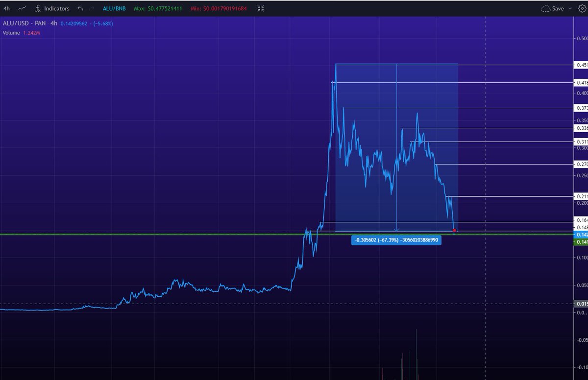Screen dimensions: 588x380
Task: Click the 0.311 price level label
Action: pos(581,142)
